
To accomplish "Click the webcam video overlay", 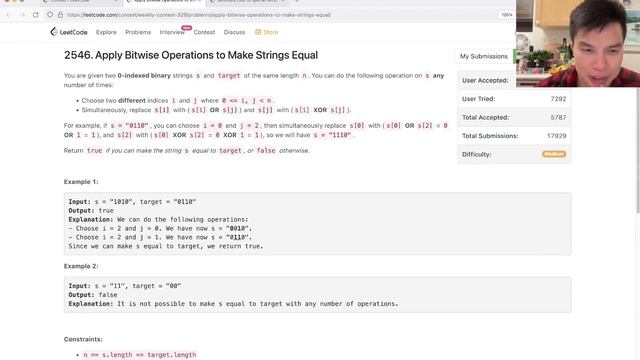I will coord(578,43).
